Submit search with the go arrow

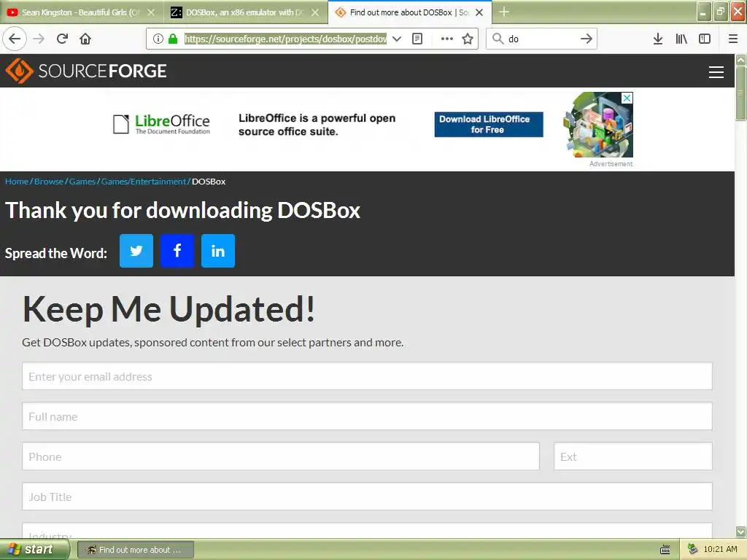[587, 39]
